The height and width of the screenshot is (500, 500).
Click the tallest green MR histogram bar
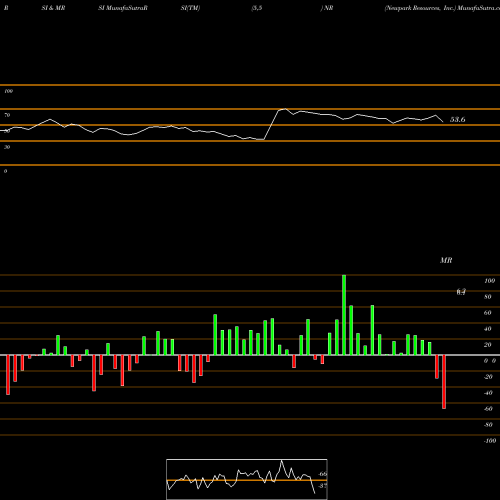(x=344, y=315)
